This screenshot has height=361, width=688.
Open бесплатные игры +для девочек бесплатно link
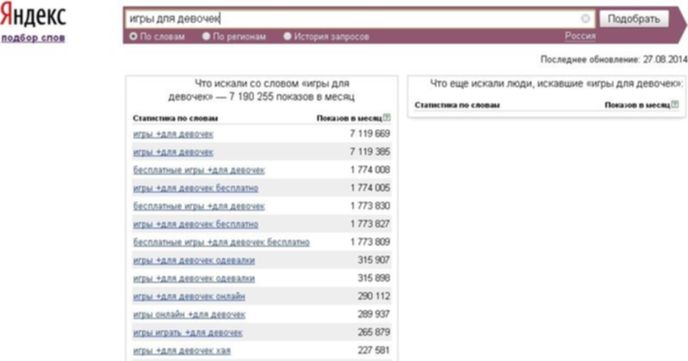[x=221, y=242]
